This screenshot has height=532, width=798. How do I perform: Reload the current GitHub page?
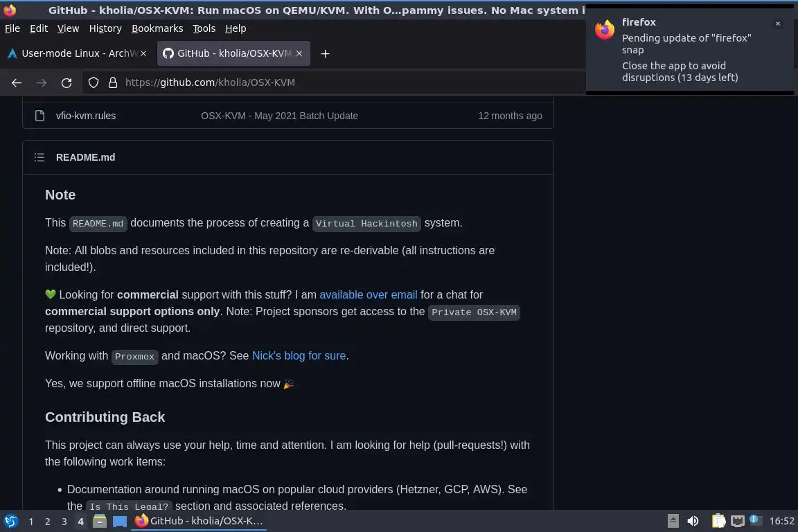(x=66, y=82)
